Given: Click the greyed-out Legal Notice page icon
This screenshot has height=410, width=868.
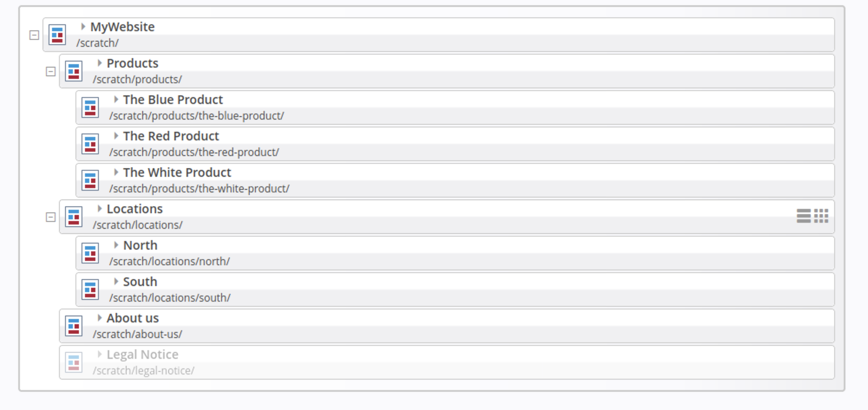Looking at the screenshot, I should (74, 362).
